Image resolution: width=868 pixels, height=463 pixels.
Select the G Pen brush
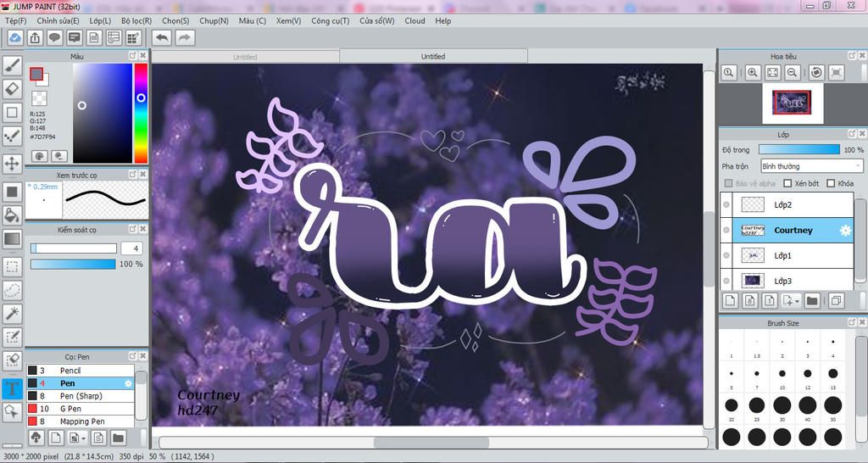tap(81, 409)
